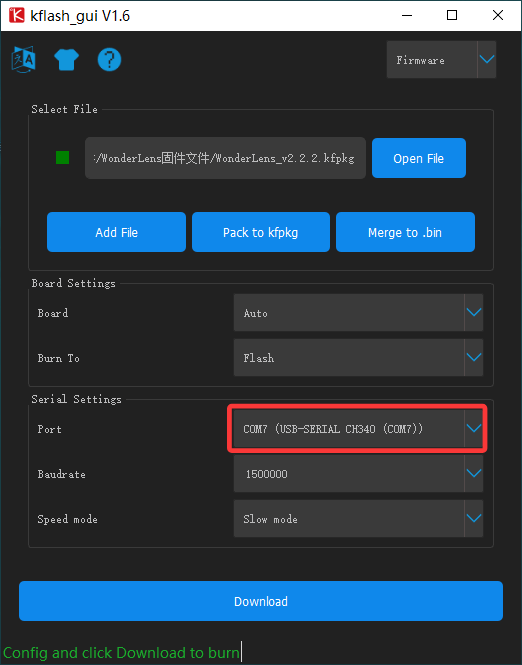
Task: Open the Board selection dropdown showing Auto
Action: [358, 313]
